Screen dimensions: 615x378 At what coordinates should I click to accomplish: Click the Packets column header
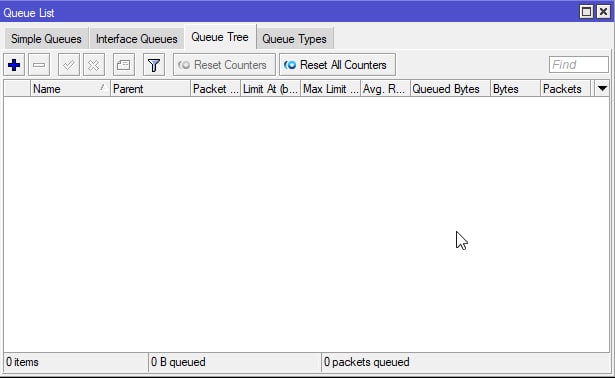coord(565,89)
